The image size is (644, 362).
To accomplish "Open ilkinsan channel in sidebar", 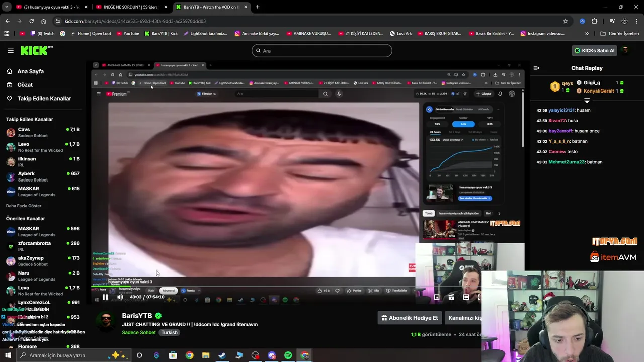I will (43, 162).
